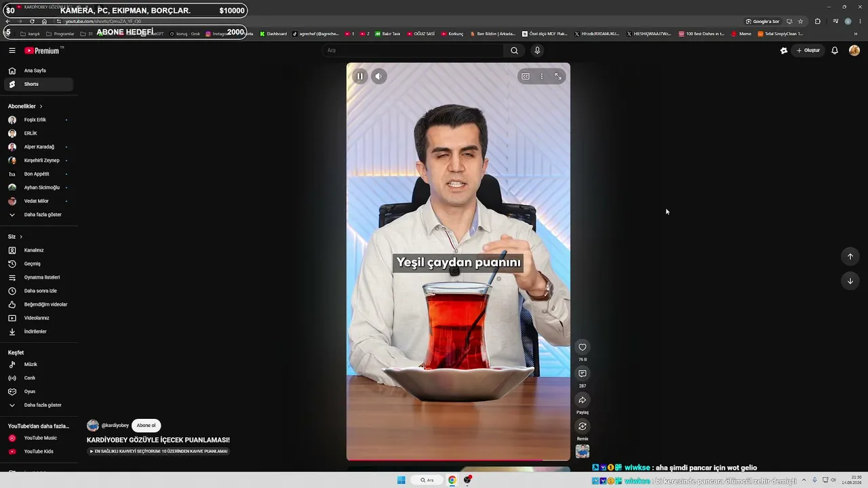This screenshot has width=868, height=488.
Task: Bookmark this page with the star
Action: [800, 21]
